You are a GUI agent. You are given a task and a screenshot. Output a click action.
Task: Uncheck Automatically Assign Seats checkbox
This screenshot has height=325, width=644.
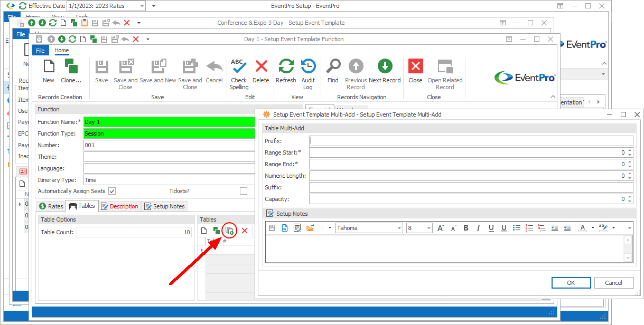[x=112, y=191]
